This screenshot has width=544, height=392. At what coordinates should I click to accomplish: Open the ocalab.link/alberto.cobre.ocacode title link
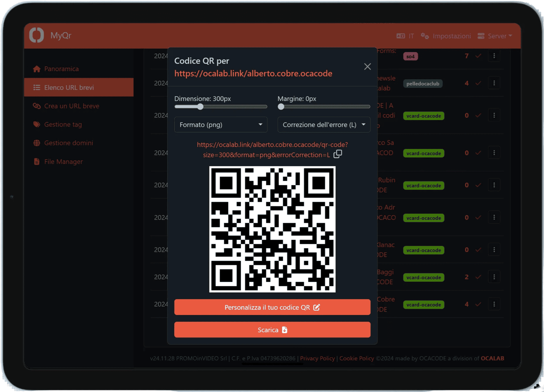point(253,73)
